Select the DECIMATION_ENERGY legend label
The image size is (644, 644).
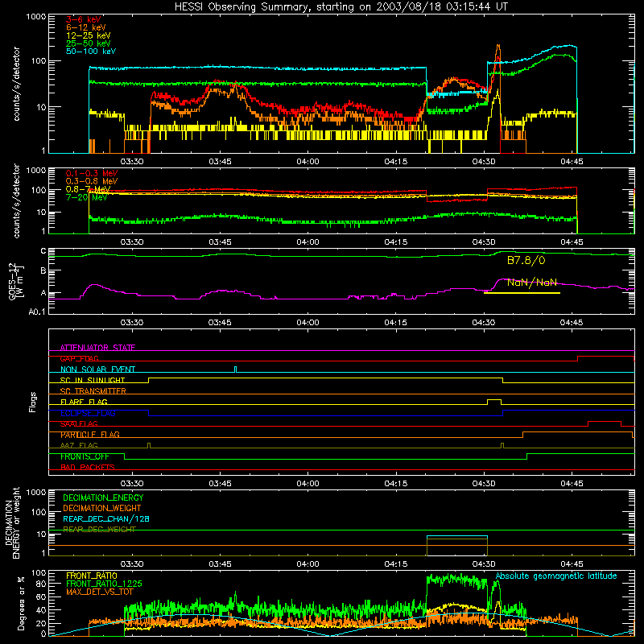(103, 497)
